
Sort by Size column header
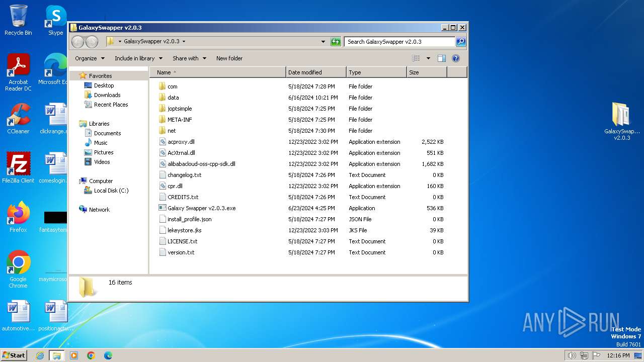coord(427,72)
